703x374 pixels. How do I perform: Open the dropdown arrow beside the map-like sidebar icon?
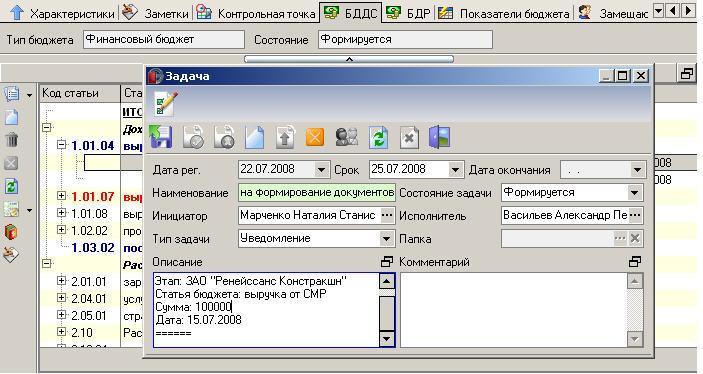tap(30, 210)
